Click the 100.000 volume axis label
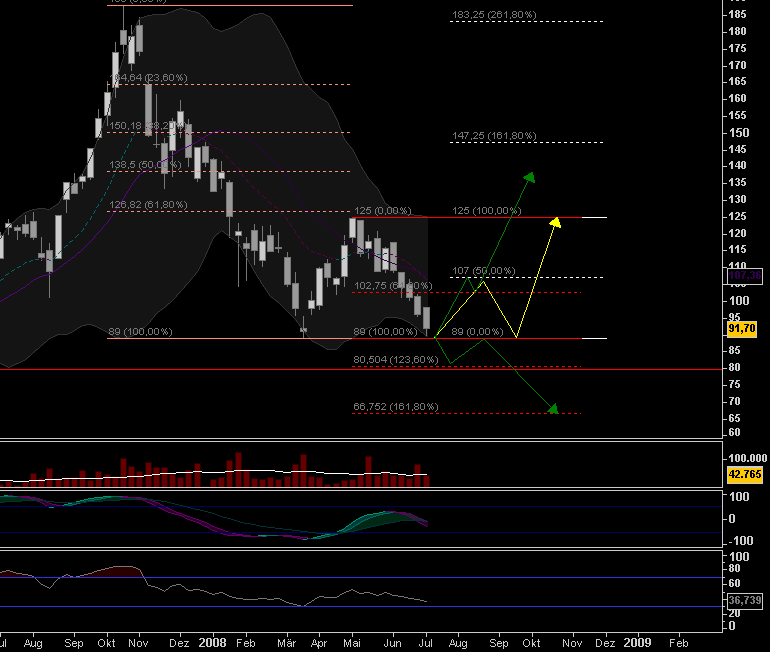The width and height of the screenshot is (770, 652). click(747, 459)
